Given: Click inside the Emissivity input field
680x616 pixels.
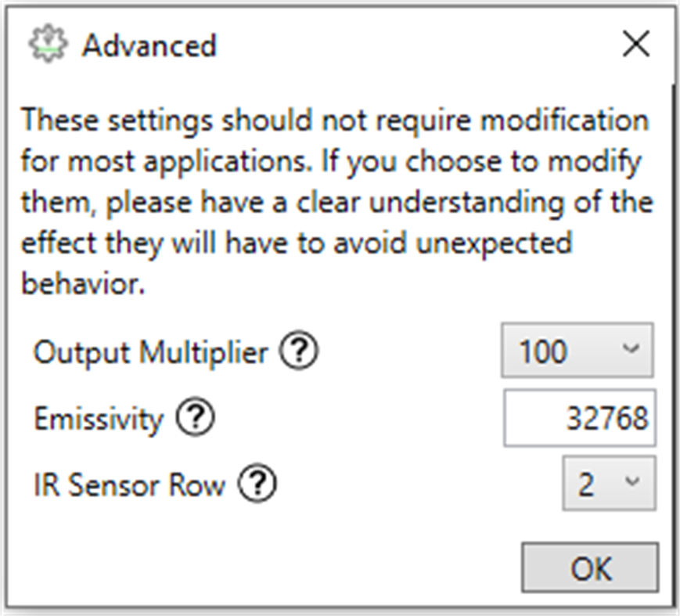Looking at the screenshot, I should tap(579, 418).
